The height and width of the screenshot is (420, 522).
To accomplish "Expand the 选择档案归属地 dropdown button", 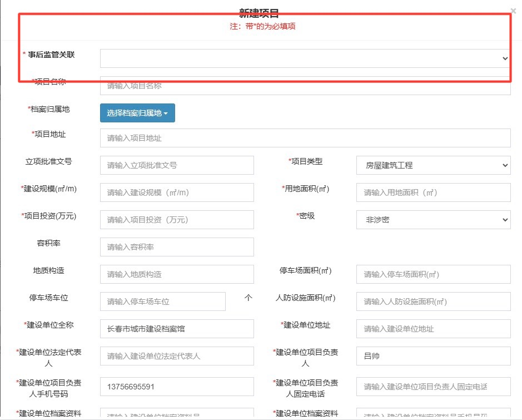I will 137,113.
